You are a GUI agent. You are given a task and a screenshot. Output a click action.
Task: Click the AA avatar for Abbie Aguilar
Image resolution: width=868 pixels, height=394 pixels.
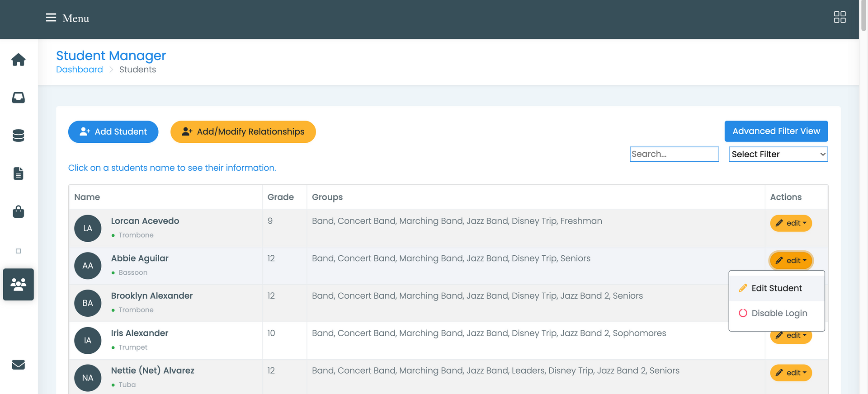coord(88,266)
